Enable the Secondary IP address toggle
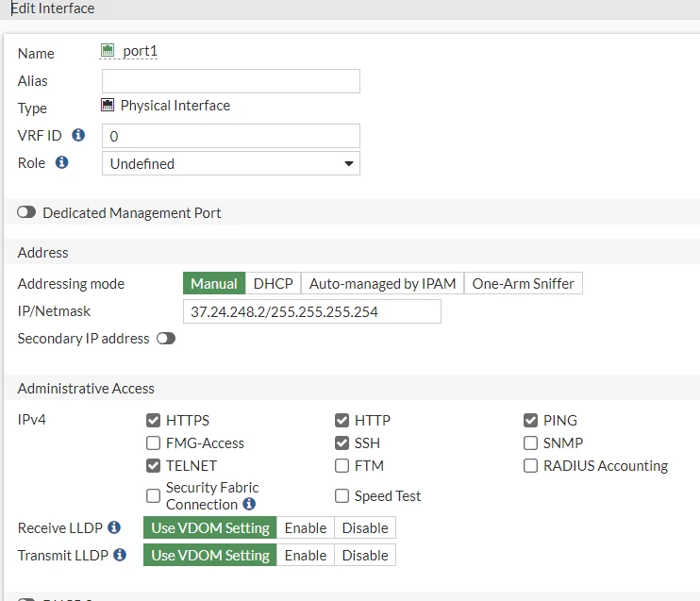The width and height of the screenshot is (700, 601). point(166,339)
